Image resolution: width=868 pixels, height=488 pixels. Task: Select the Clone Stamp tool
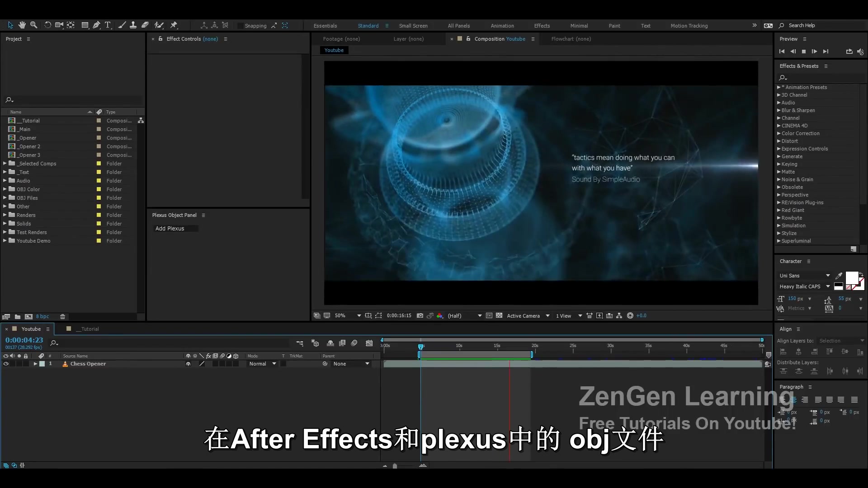click(x=133, y=25)
